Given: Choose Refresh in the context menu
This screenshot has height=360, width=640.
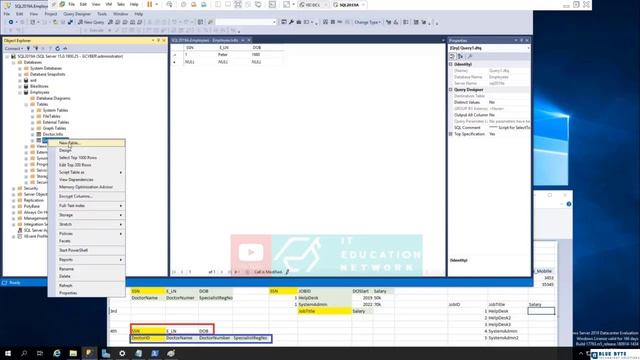Looking at the screenshot, I should (87, 286).
